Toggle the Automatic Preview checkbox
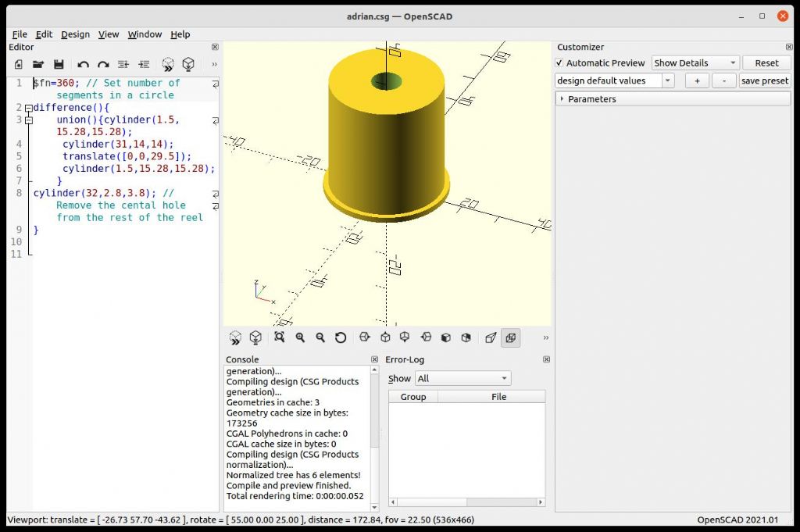 point(559,62)
